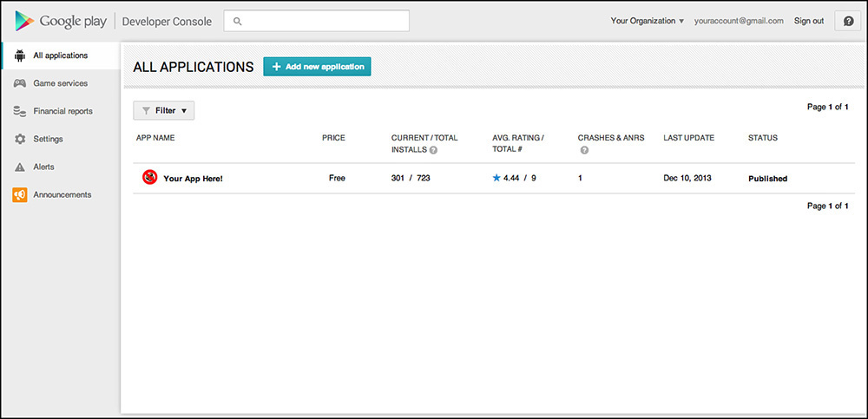Click the magnifier icon in search box
This screenshot has height=419, width=868.
pyautogui.click(x=238, y=21)
